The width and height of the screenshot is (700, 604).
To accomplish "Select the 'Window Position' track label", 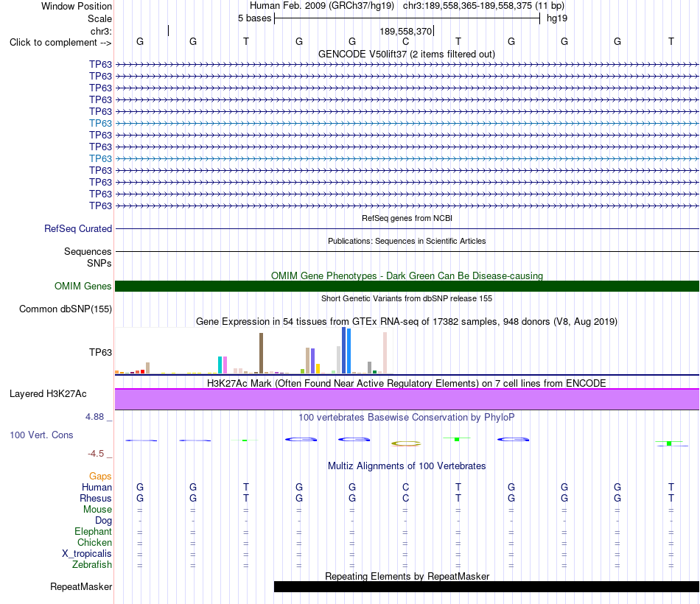I will [77, 6].
